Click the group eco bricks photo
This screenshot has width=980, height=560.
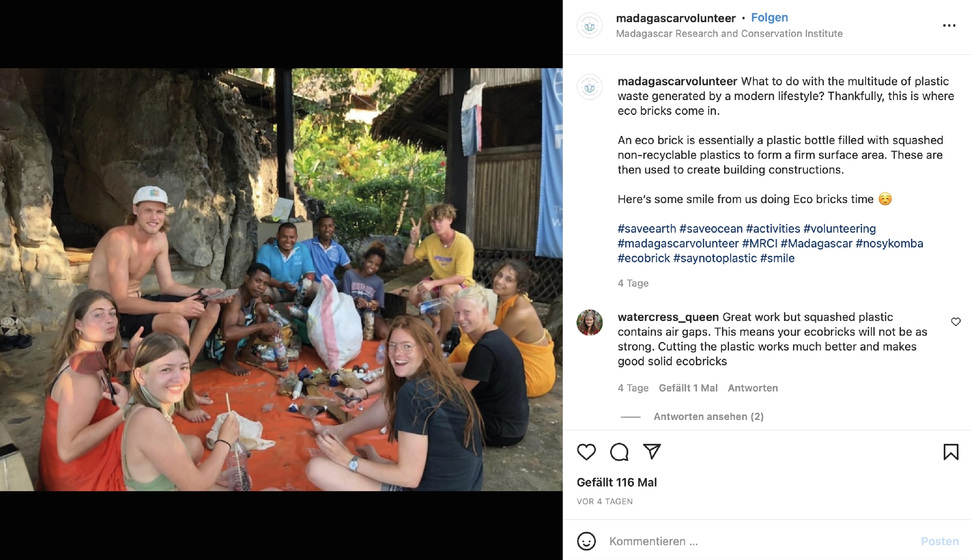[x=281, y=280]
